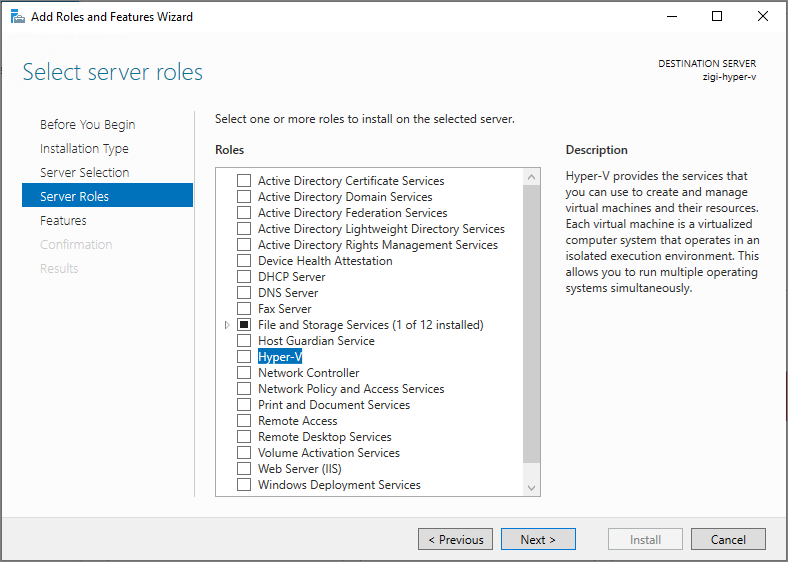Click Host Guardian Service label
The image size is (788, 562).
[x=316, y=341]
